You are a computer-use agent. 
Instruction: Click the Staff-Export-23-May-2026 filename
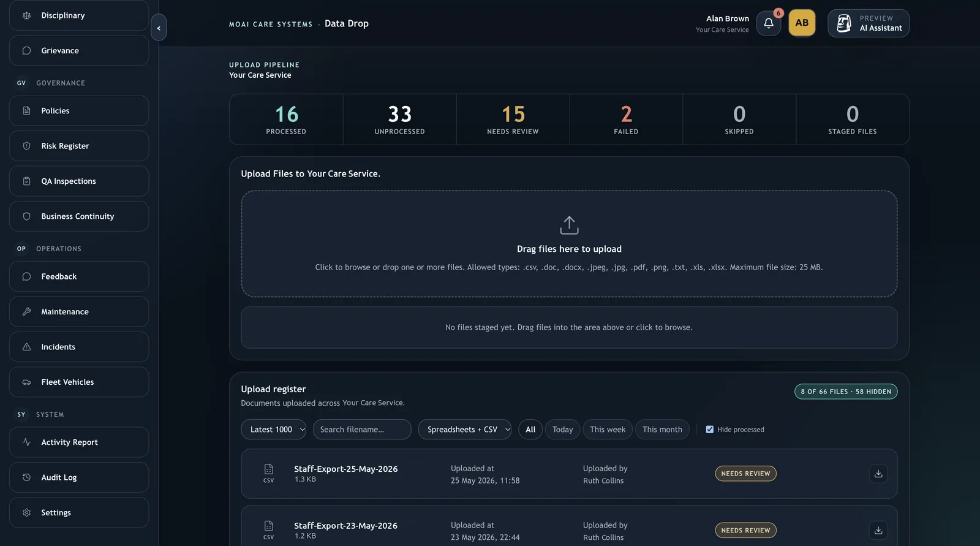tap(345, 526)
